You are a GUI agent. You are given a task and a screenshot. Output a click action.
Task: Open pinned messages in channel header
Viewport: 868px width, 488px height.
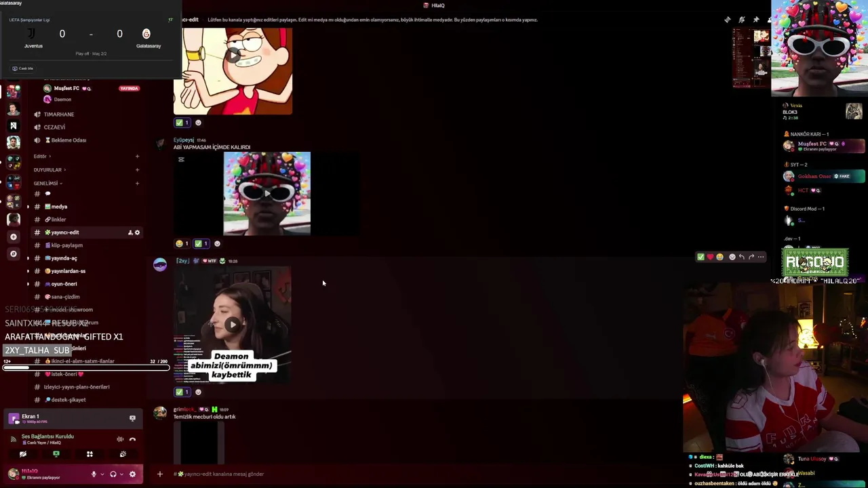756,20
